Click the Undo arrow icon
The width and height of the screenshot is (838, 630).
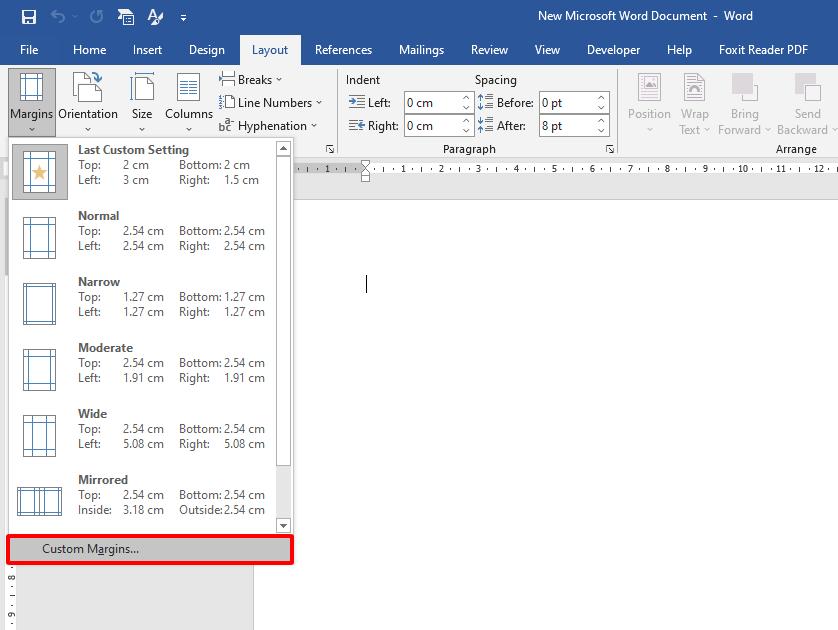click(60, 17)
